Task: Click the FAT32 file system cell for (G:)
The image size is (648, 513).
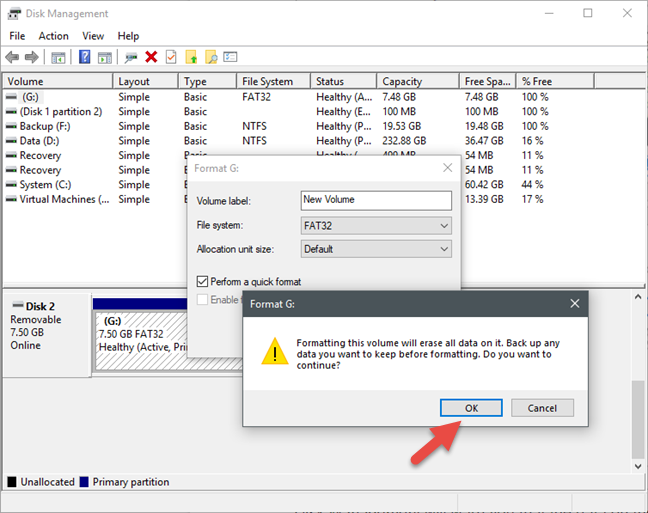Action: (257, 97)
